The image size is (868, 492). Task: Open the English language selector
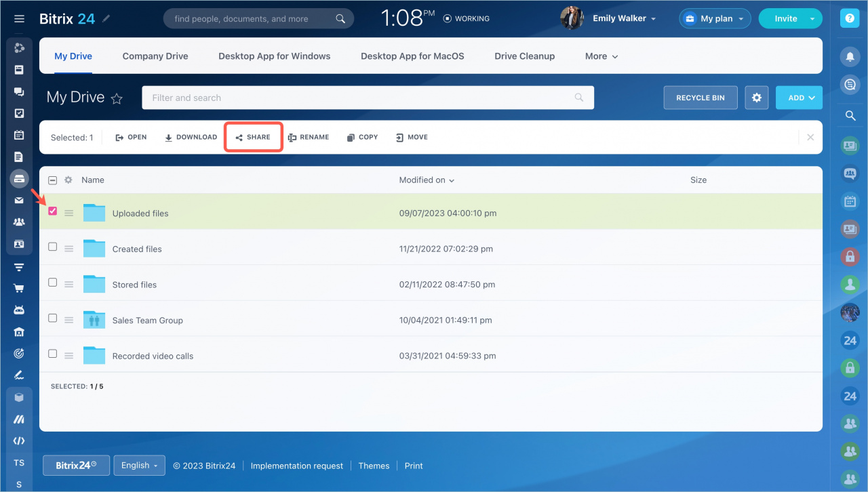pyautogui.click(x=139, y=466)
